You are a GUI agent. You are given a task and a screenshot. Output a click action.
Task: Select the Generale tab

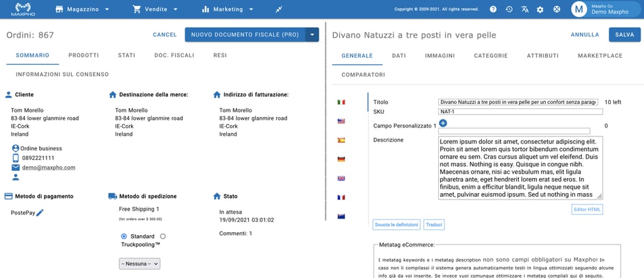click(357, 55)
